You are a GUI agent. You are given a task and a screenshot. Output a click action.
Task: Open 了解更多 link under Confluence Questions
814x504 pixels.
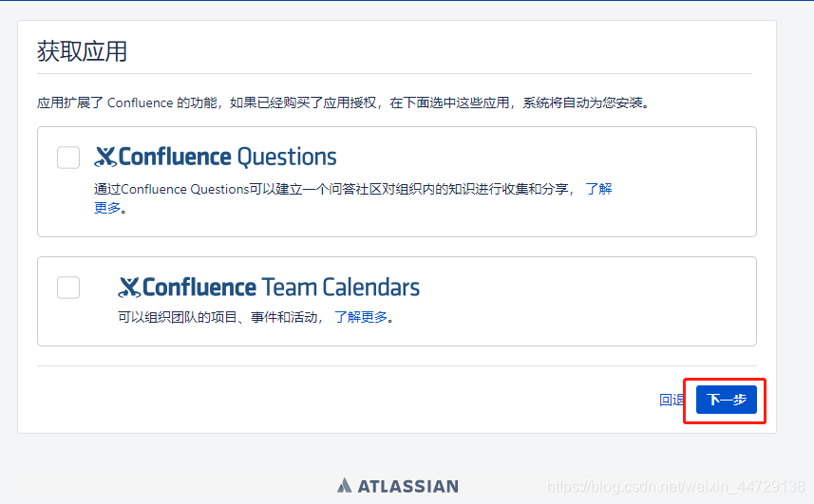598,189
